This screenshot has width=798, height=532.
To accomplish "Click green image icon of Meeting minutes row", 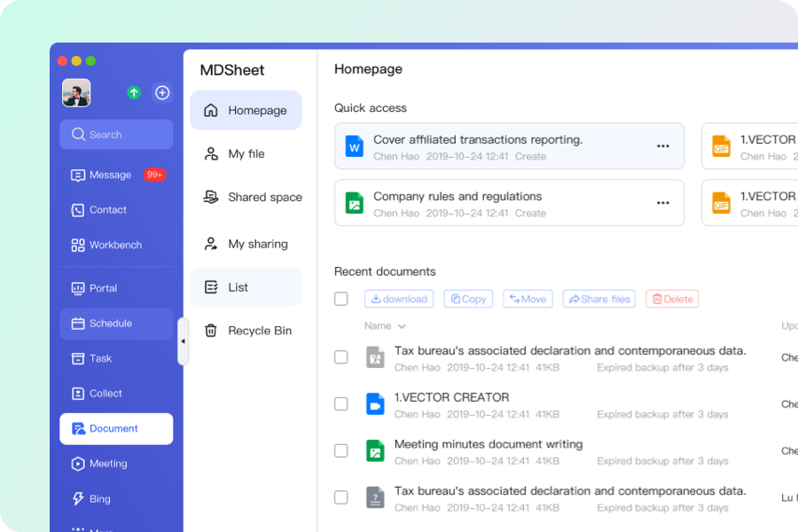I will (x=375, y=450).
